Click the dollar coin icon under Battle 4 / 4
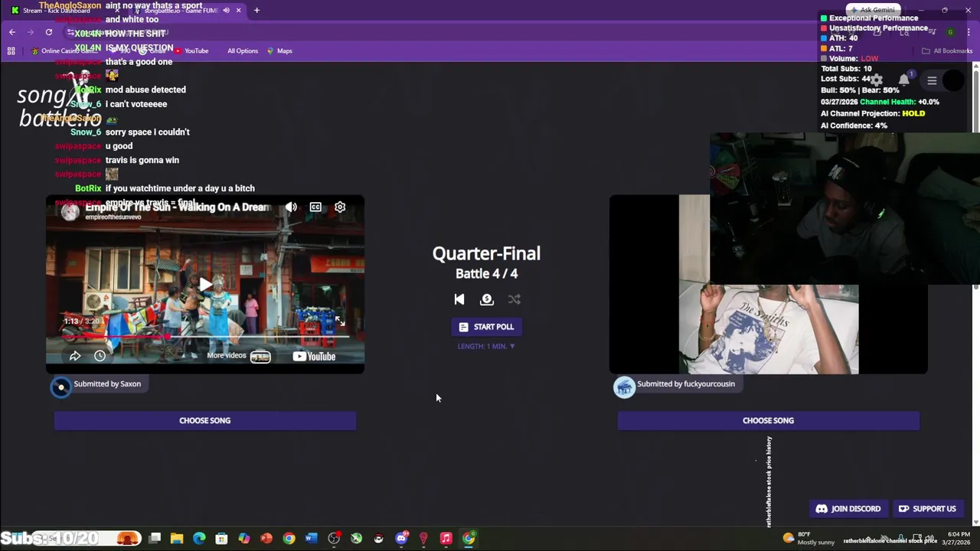 pos(487,300)
